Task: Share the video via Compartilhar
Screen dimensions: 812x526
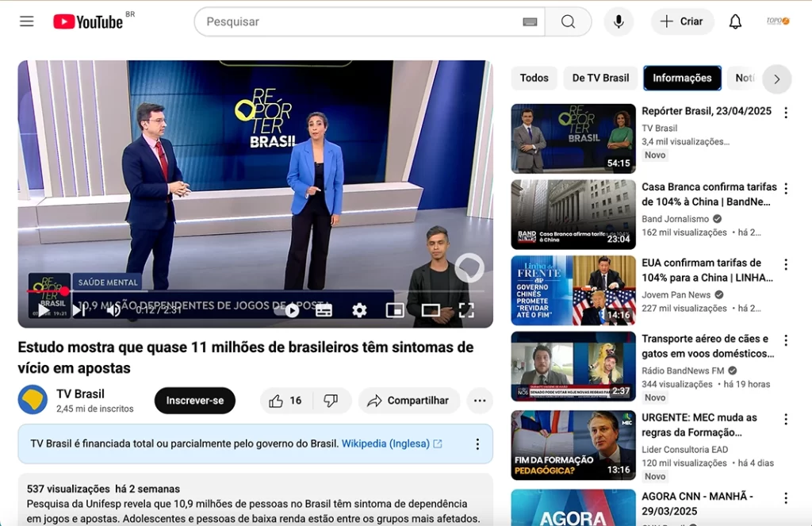Action: [408, 401]
